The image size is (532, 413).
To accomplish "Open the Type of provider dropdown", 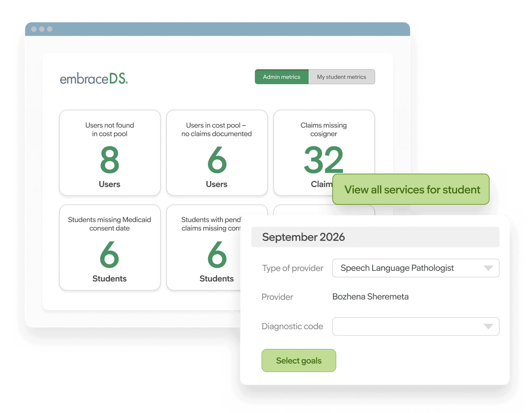I will pos(416,268).
